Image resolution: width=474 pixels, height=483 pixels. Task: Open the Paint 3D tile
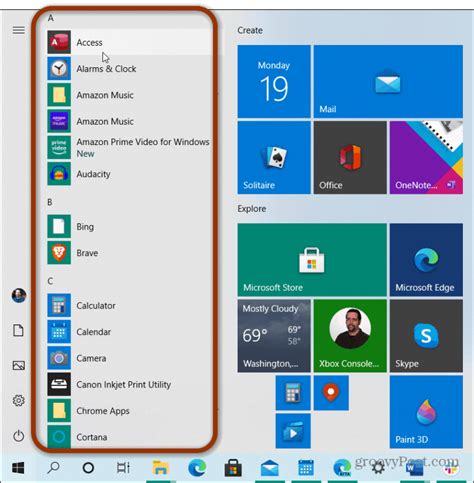(426, 412)
